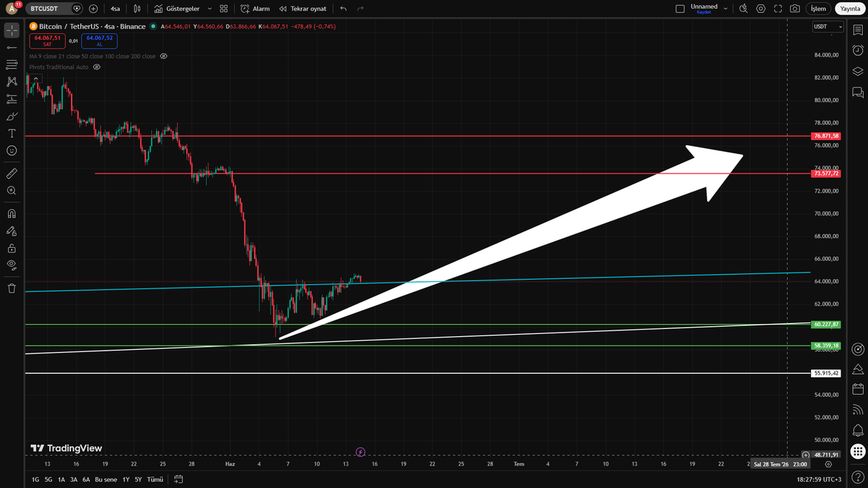Open the Fibonacci and Gann tools
Screen dimensions: 868x488
12,64
